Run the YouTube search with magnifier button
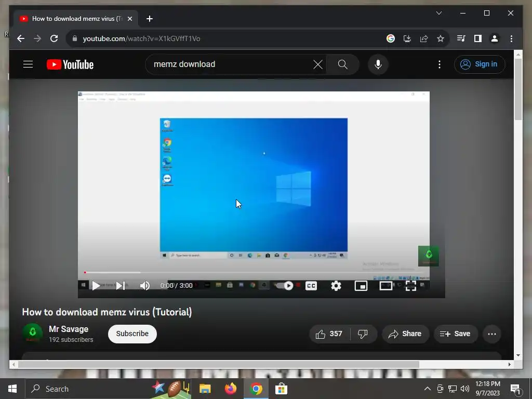Viewport: 532px width, 399px height. tap(343, 64)
